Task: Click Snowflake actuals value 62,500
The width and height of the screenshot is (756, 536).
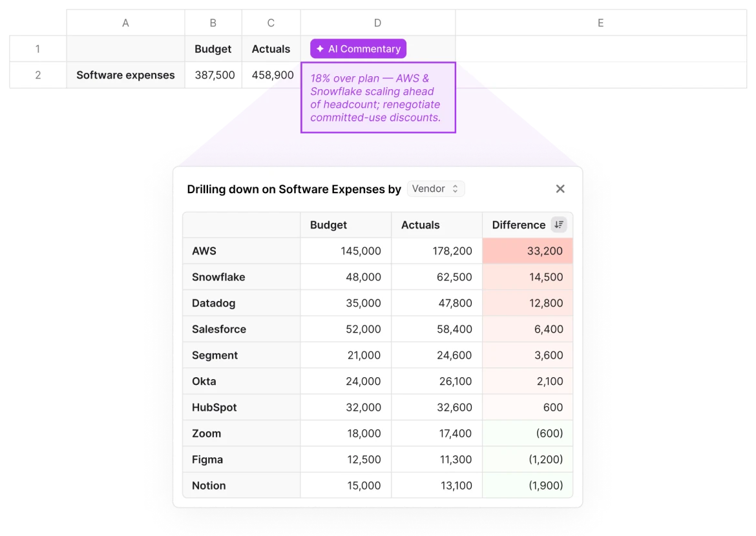Action: [x=437, y=276]
